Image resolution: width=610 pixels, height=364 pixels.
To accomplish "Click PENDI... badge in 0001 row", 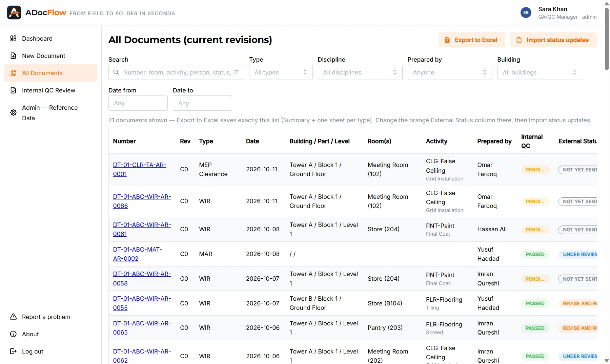I will [535, 170].
